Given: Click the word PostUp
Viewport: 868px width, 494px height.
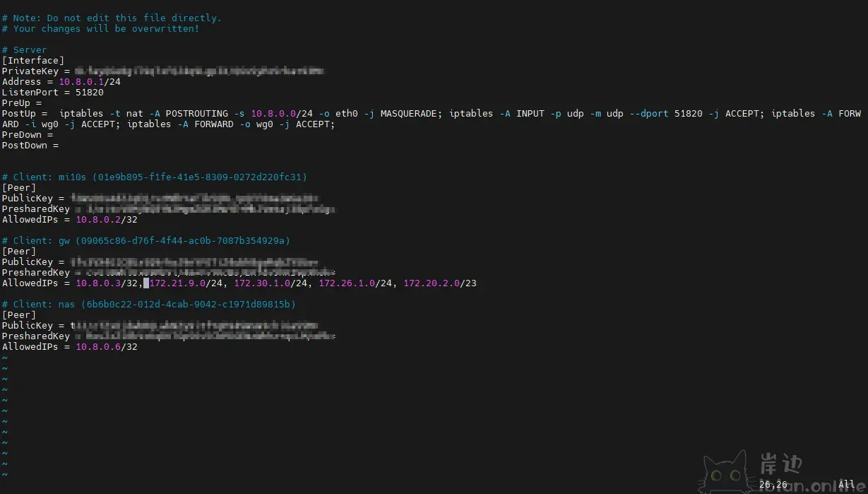Looking at the screenshot, I should point(19,113).
